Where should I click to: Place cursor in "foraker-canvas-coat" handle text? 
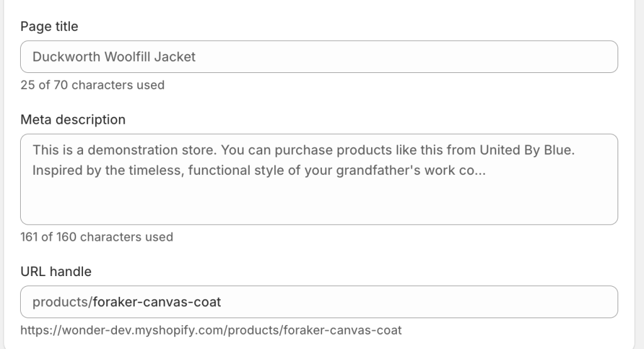click(x=157, y=302)
